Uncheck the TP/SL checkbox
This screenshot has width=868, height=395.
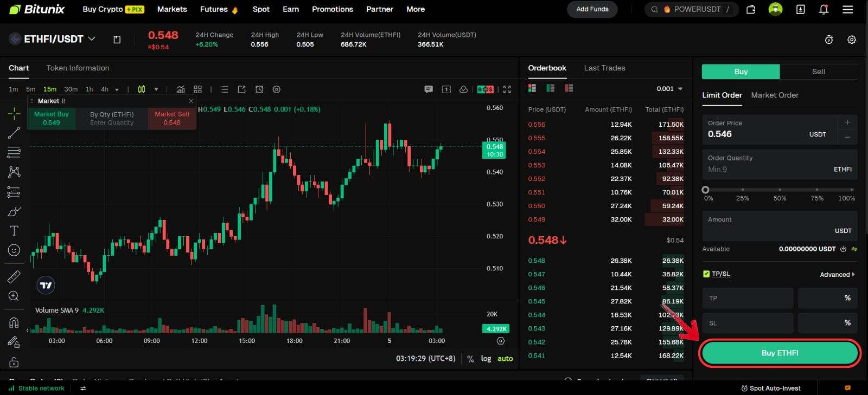(x=706, y=274)
